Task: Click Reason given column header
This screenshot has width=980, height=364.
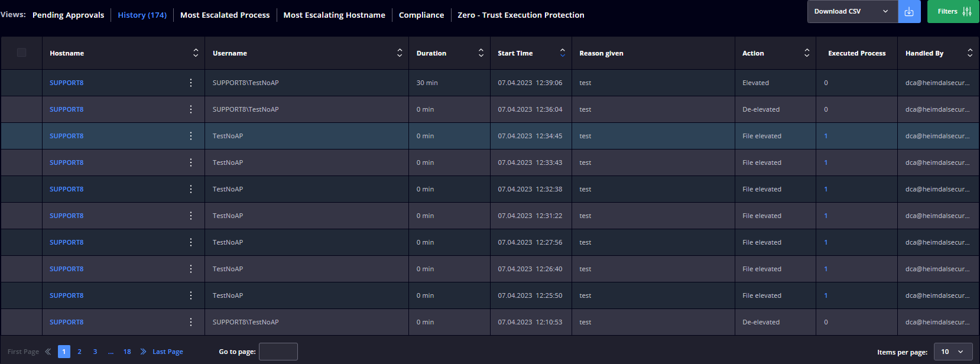Action: (601, 53)
